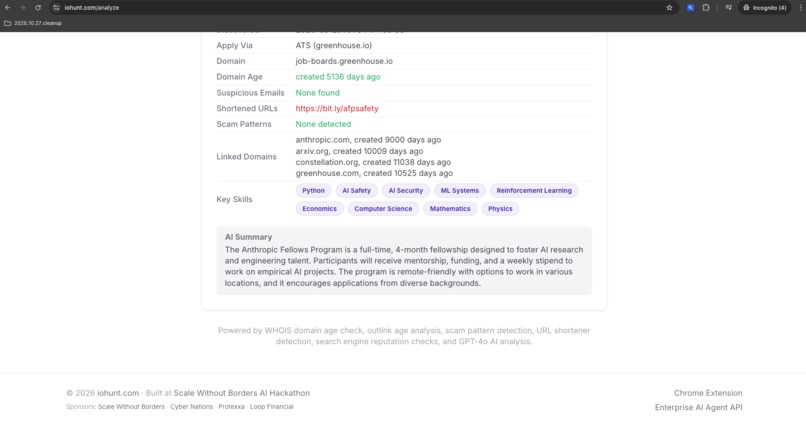This screenshot has height=422, width=806.
Task: Select the AI Safety skill tag
Action: [356, 191]
